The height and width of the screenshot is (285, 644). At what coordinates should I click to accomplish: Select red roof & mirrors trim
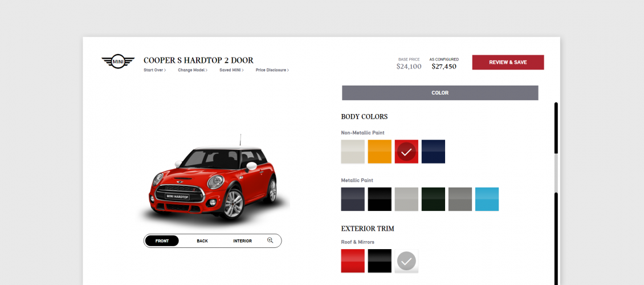pyautogui.click(x=353, y=260)
